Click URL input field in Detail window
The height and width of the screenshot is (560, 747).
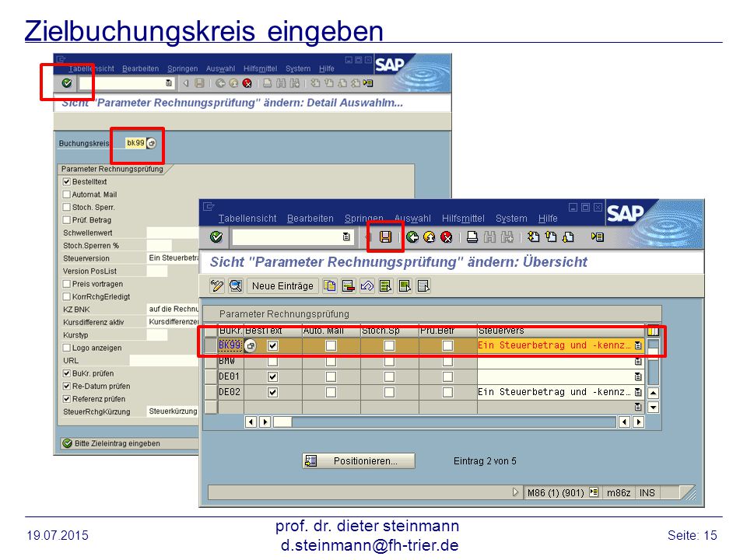click(164, 360)
